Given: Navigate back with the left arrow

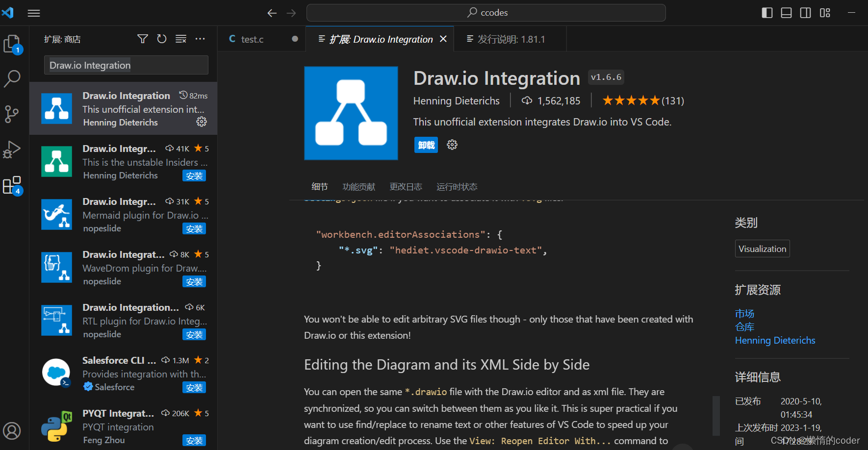Looking at the screenshot, I should [272, 13].
